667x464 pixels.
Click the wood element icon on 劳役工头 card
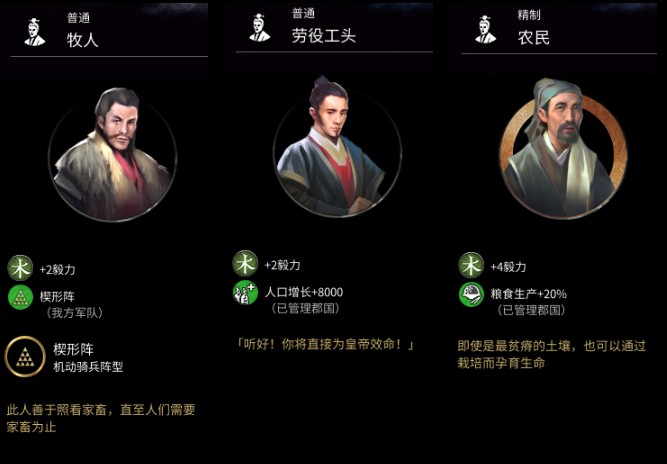click(x=245, y=264)
